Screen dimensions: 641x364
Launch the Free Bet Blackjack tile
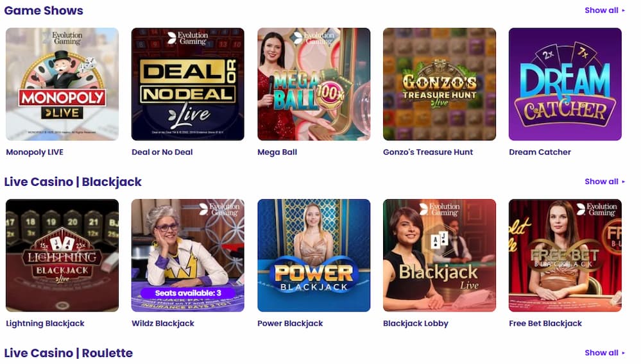click(565, 256)
